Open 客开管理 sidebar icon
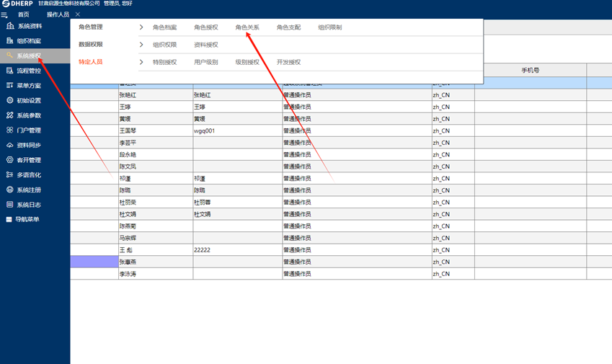 pos(10,159)
